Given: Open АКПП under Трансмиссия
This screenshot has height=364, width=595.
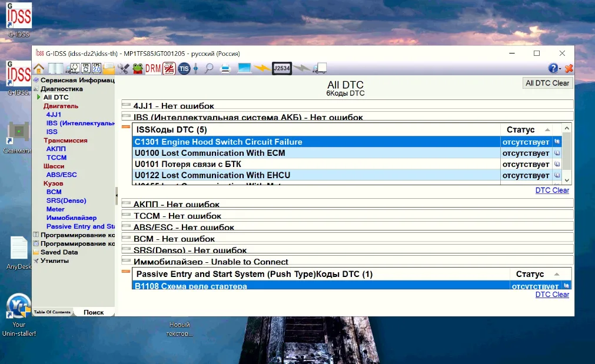Looking at the screenshot, I should pyautogui.click(x=56, y=149).
